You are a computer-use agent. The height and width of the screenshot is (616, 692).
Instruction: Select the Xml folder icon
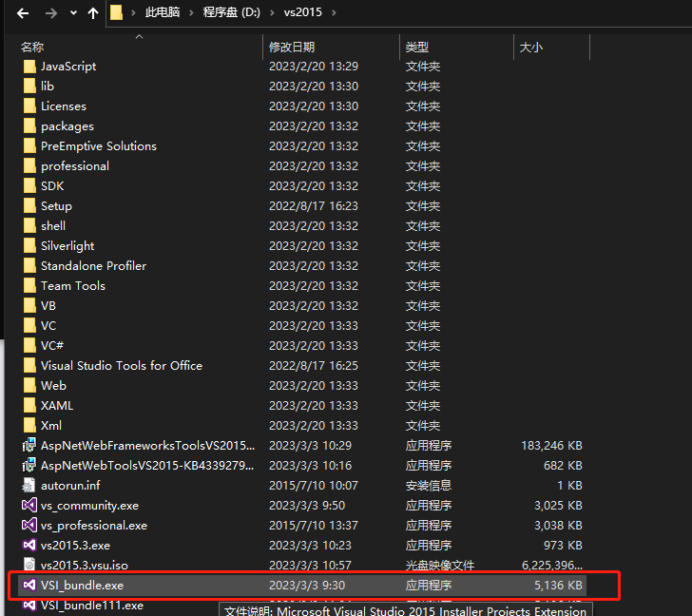pos(29,426)
